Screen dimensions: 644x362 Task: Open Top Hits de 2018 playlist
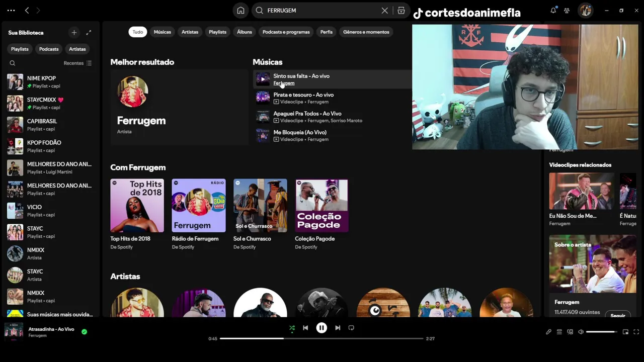137,215
